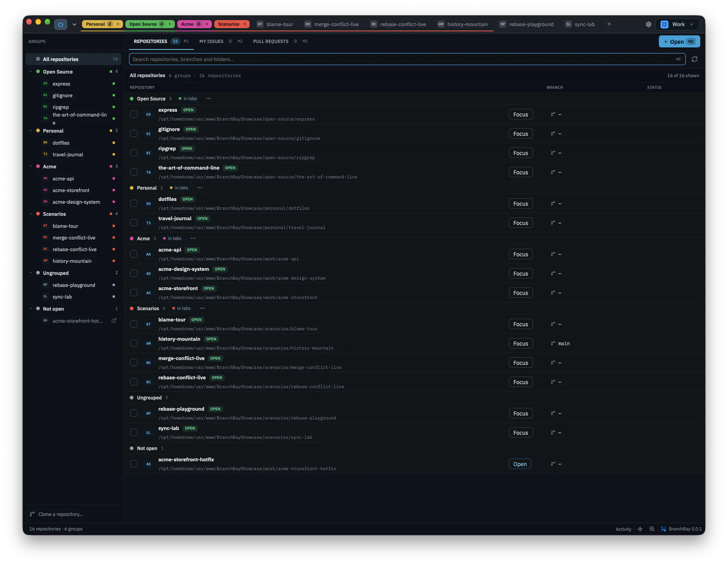Image resolution: width=728 pixels, height=565 pixels.
Task: Collapse the Open Source group in the sidebar
Action: point(31,72)
